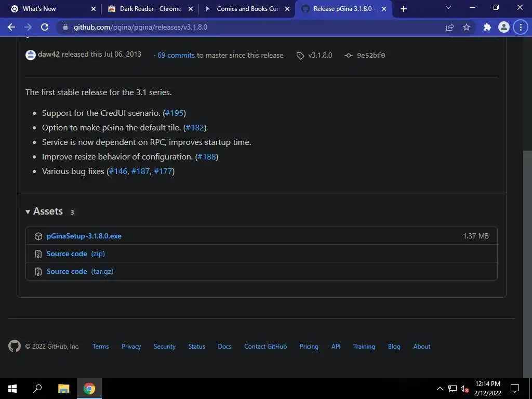Bookmark page with star icon
Image resolution: width=532 pixels, height=399 pixels.
467,27
